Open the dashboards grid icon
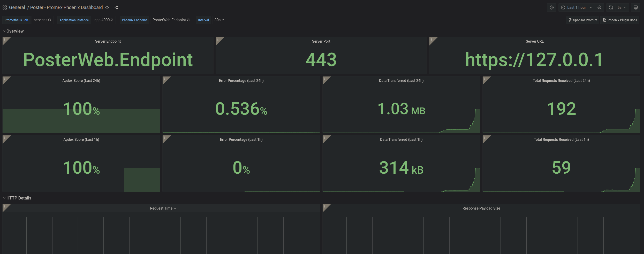The image size is (644, 254). [x=5, y=7]
